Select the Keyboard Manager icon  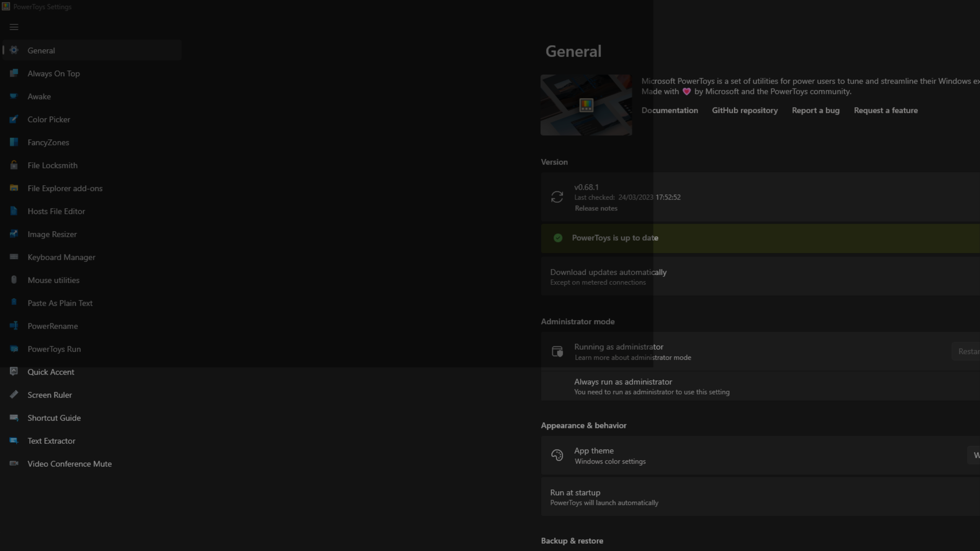pyautogui.click(x=14, y=257)
